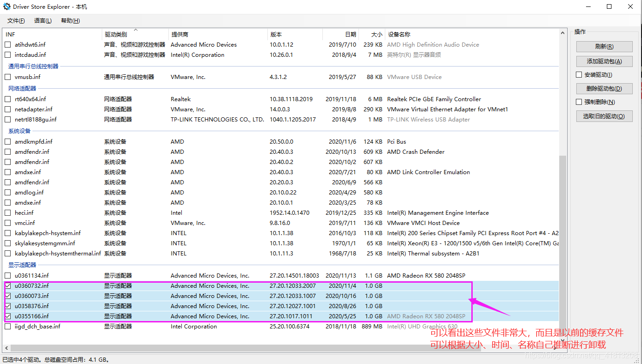This screenshot has height=364, width=642.
Task: Select TP-LINK TECHNOLOGIES CO., LTD. provider cell
Action: coord(217,120)
